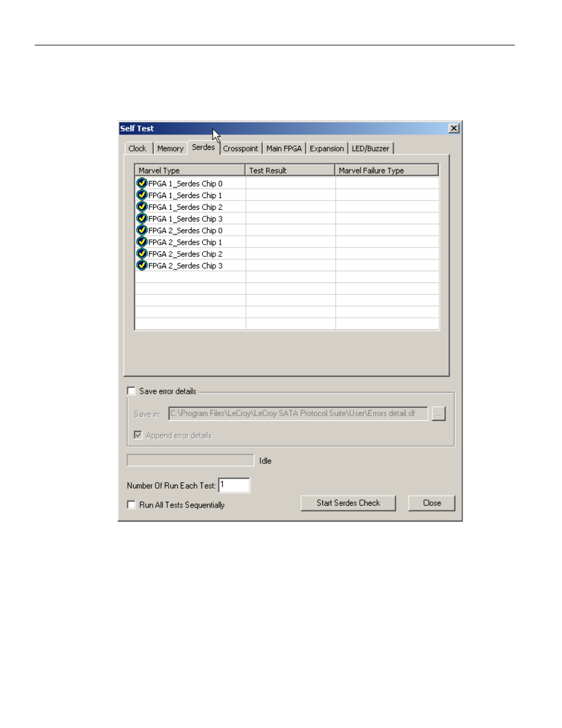Image resolution: width=562 pixels, height=728 pixels.
Task: Click the Close button
Action: [x=432, y=503]
